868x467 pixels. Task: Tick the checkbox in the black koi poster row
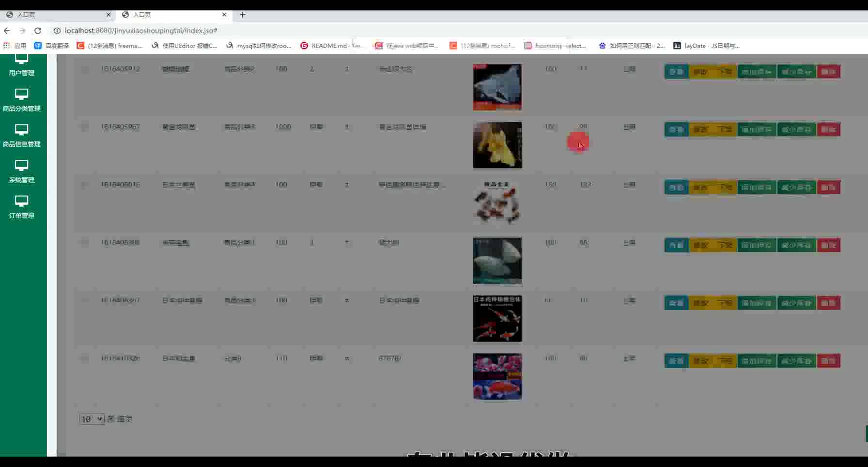pos(85,300)
